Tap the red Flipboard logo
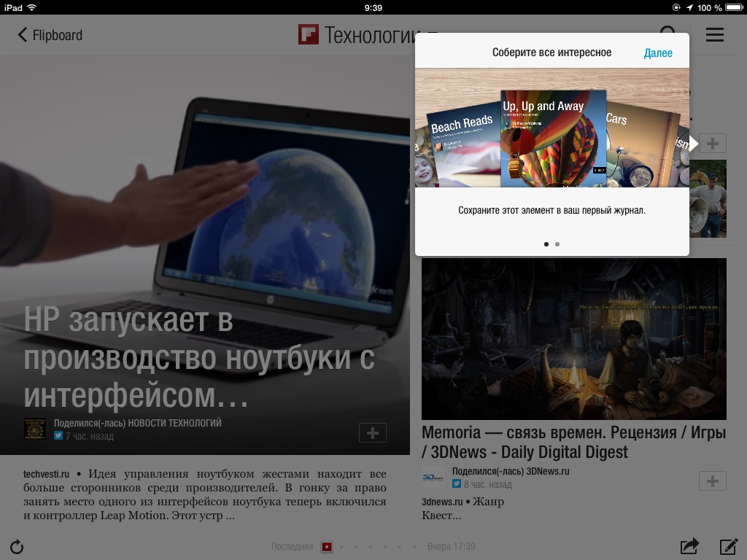 pos(309,35)
